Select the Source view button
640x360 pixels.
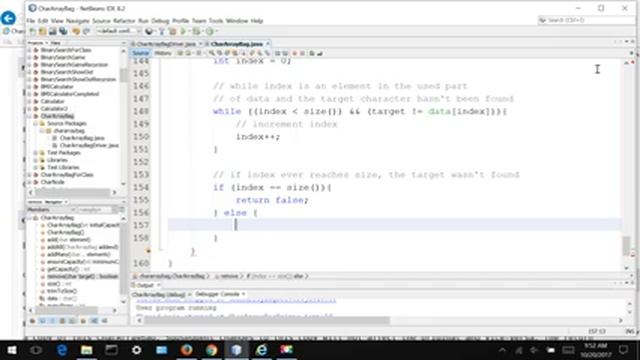(140, 53)
